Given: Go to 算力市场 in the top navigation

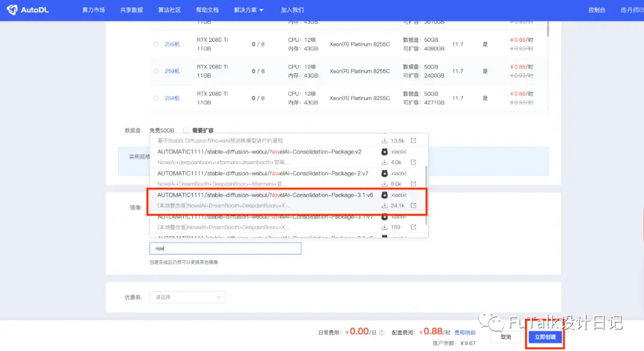Looking at the screenshot, I should pyautogui.click(x=94, y=10).
